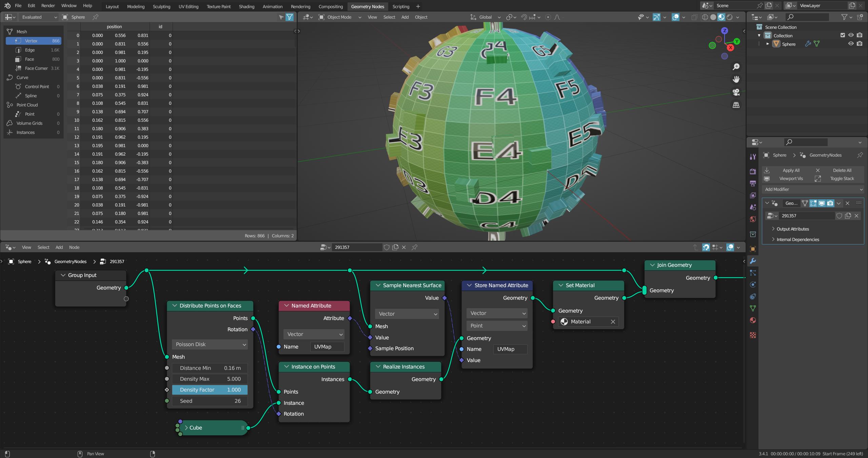The image size is (868, 458).
Task: Select Face Corner domain in spreadsheet
Action: 34,68
